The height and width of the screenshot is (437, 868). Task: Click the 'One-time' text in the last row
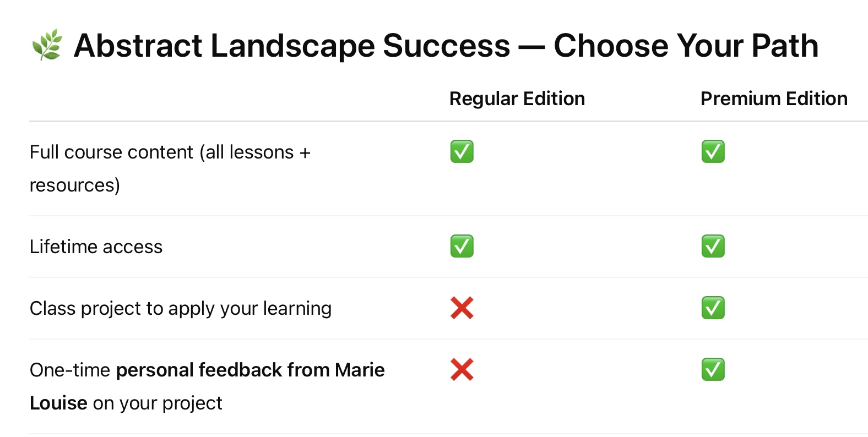click(x=70, y=370)
